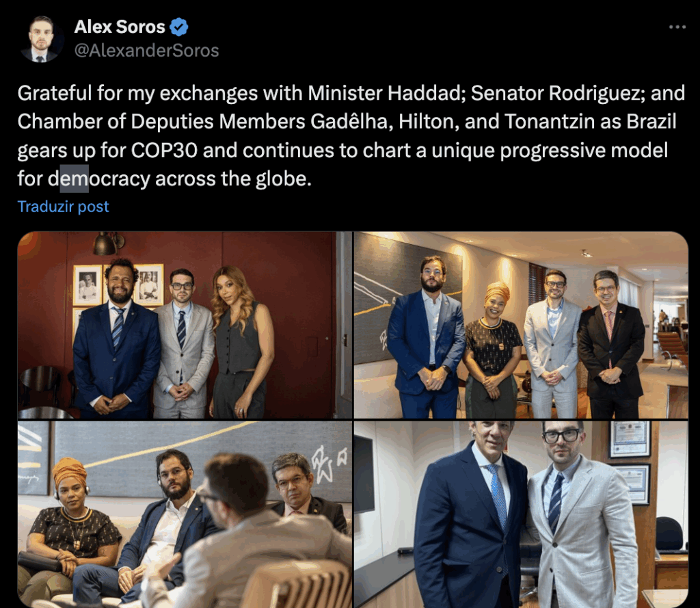Open the top-left photo with red wall
The width and height of the screenshot is (700, 608).
tap(185, 325)
